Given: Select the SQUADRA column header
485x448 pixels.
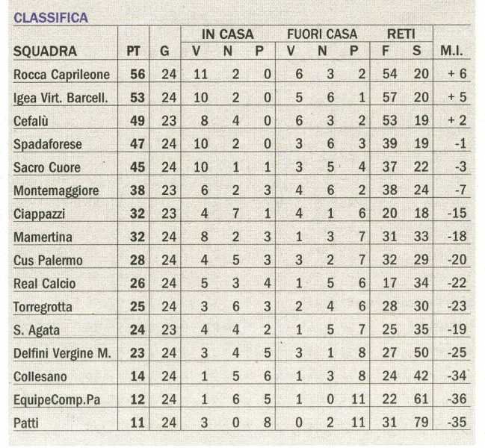Looking at the screenshot, I should tap(45, 52).
